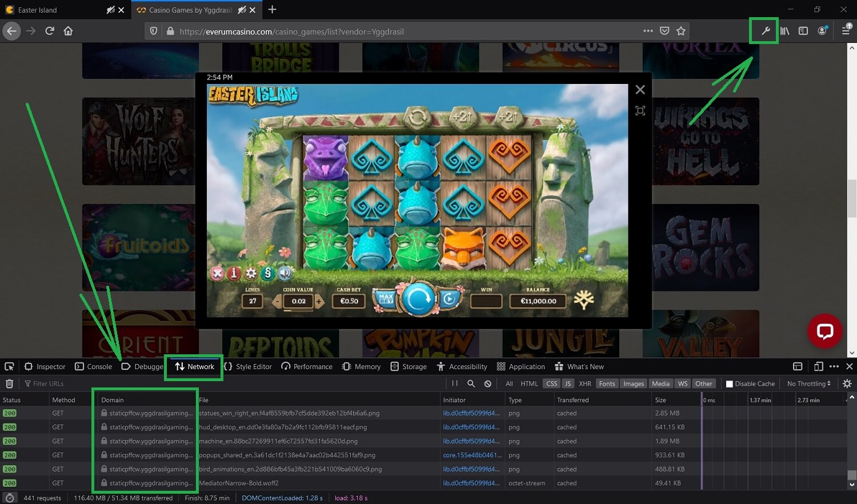Open the No Throttling dropdown
857x504 pixels.
pos(808,383)
